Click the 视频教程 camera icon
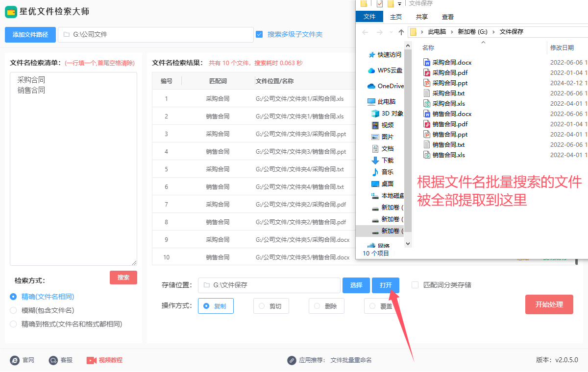The height and width of the screenshot is (372, 588). (x=92, y=360)
